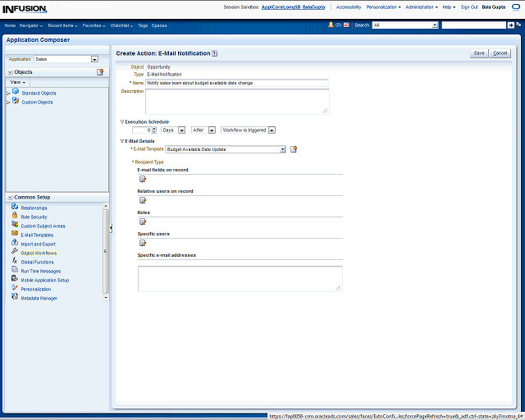Open the Workflow is triggered dropdown
Screen dimensions: 525x420
[x=272, y=130]
